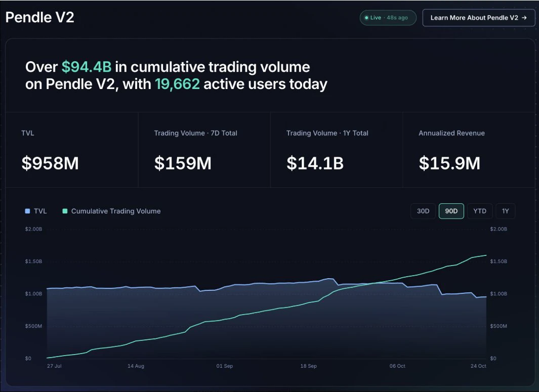This screenshot has height=392, width=539.
Task: Select the 90D chart range
Action: 451,211
